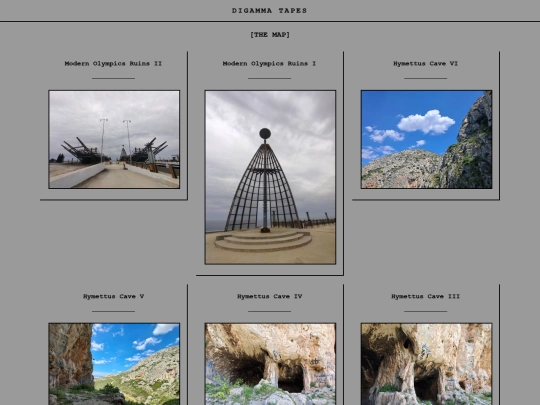View the Hymettus Cave VI sky photo
Viewport: 540px width, 405px height.
click(426, 139)
